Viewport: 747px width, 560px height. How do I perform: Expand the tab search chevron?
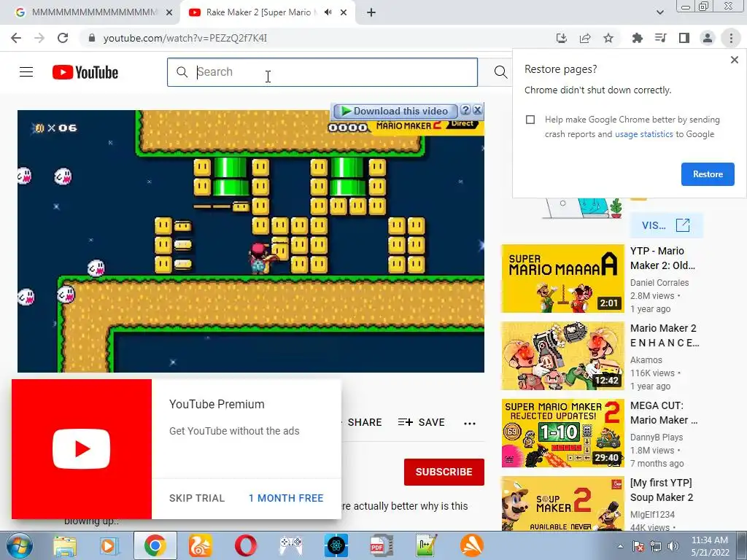pos(659,12)
